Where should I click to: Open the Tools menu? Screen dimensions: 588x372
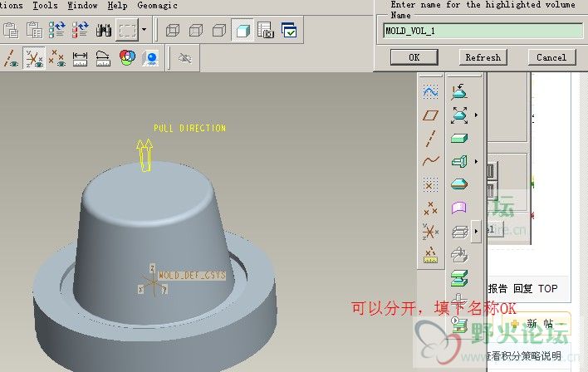tap(45, 5)
